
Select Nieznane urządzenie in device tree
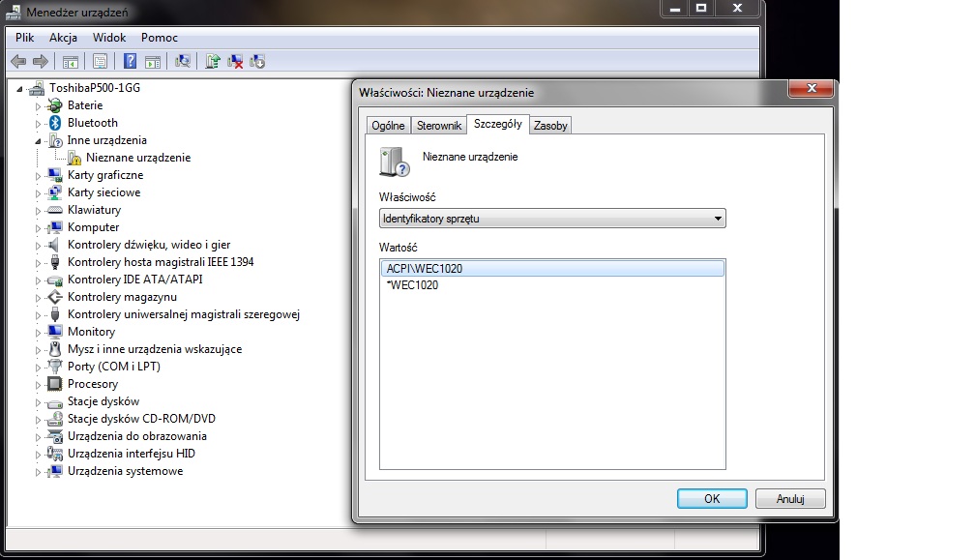point(137,158)
